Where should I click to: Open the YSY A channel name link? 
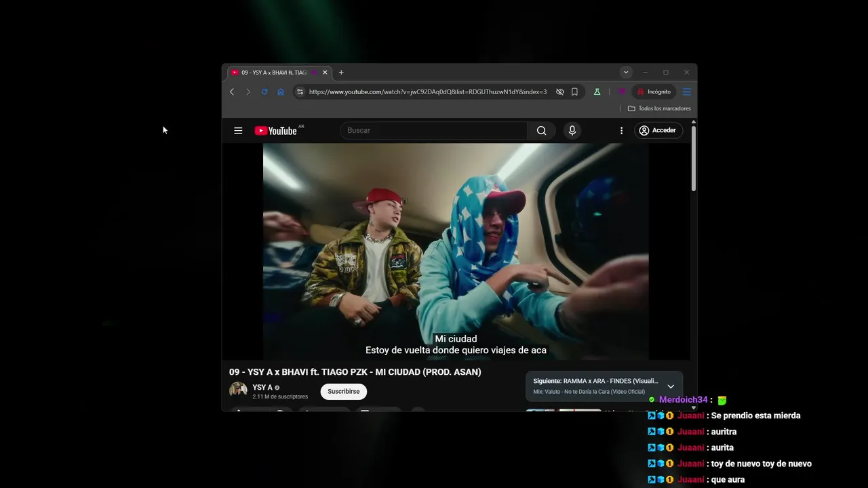[x=262, y=388]
